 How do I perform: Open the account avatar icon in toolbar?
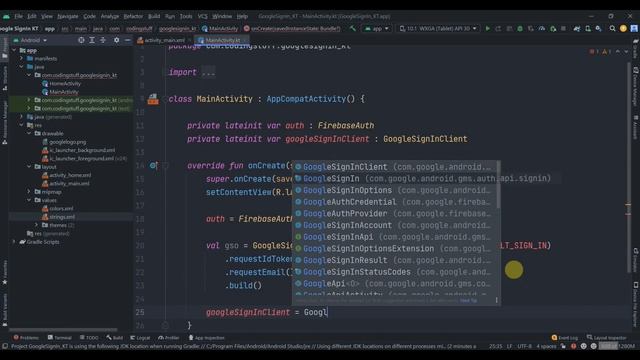coord(634,29)
